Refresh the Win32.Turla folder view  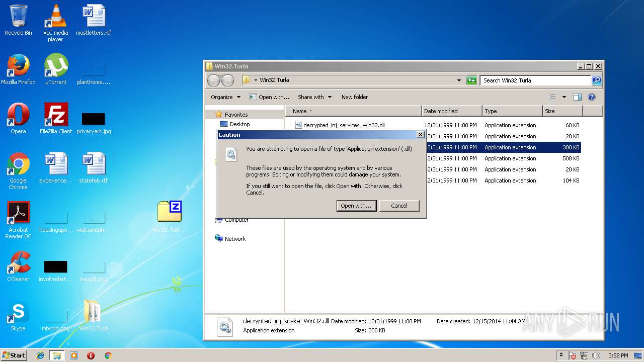pyautogui.click(x=471, y=80)
